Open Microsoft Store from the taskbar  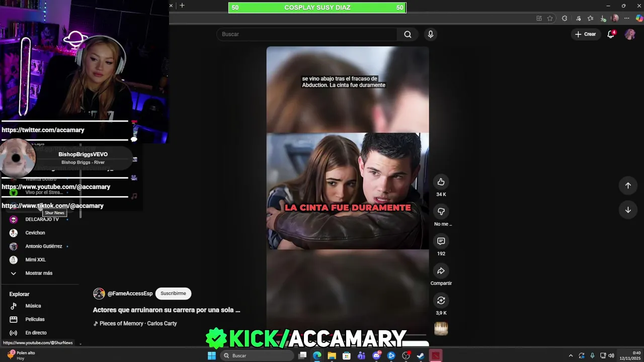click(347, 355)
